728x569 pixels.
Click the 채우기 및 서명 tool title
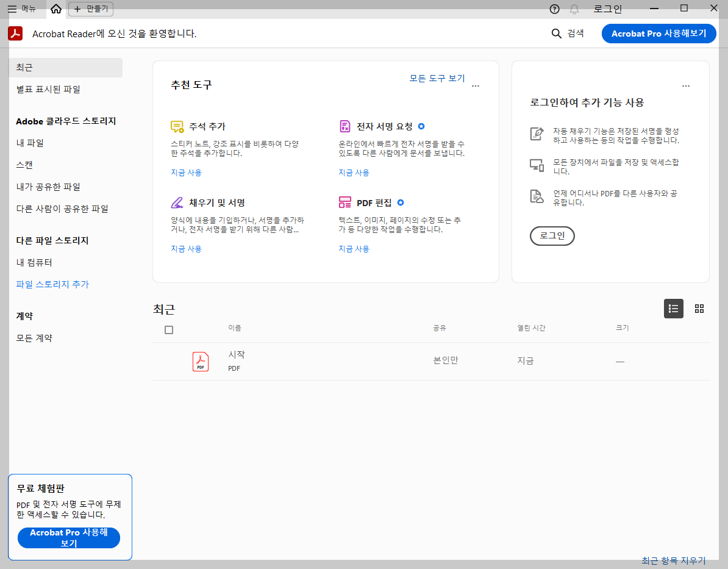tap(217, 202)
